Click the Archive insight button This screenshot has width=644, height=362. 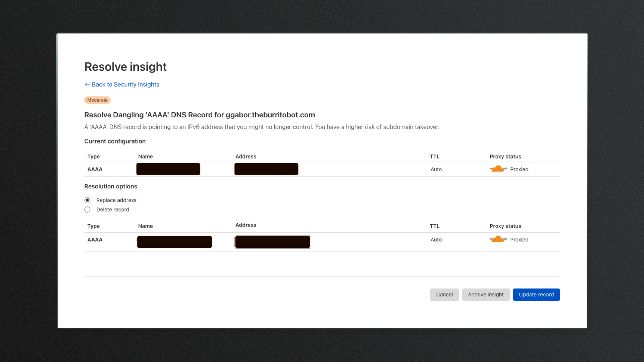(x=486, y=295)
